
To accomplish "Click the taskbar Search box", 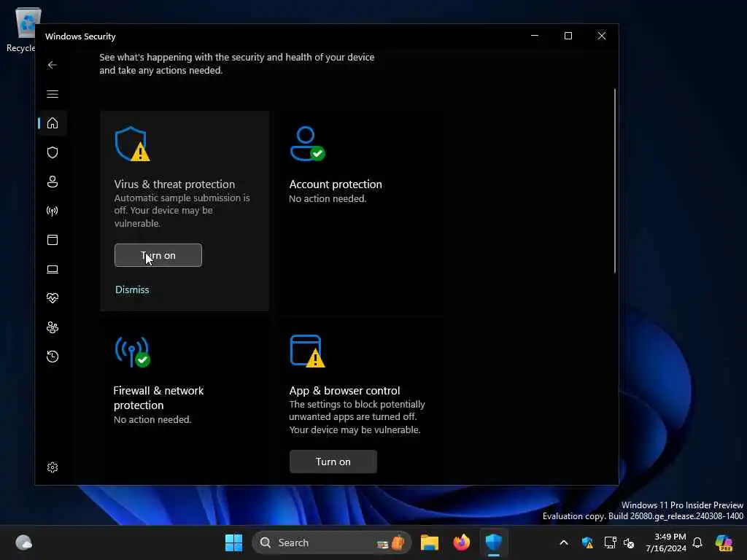I will 332,542.
